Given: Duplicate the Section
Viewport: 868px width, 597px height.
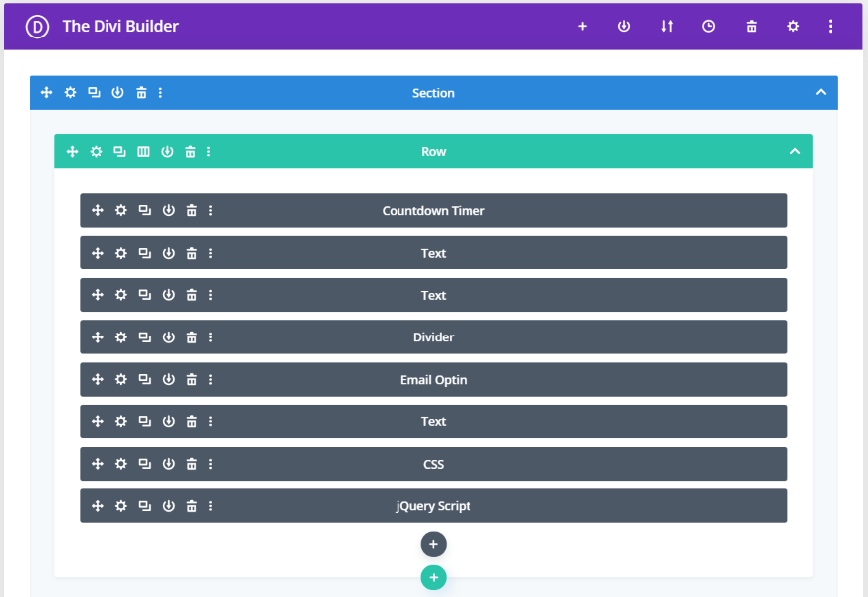Looking at the screenshot, I should (x=94, y=92).
